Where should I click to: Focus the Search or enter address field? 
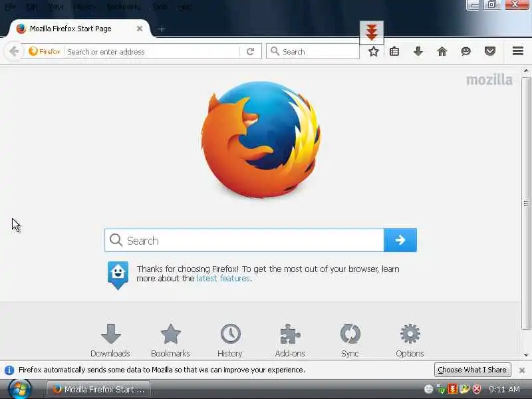(152, 52)
